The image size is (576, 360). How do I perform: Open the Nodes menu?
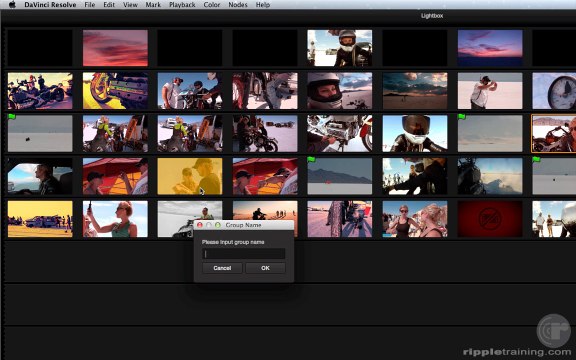coord(238,5)
